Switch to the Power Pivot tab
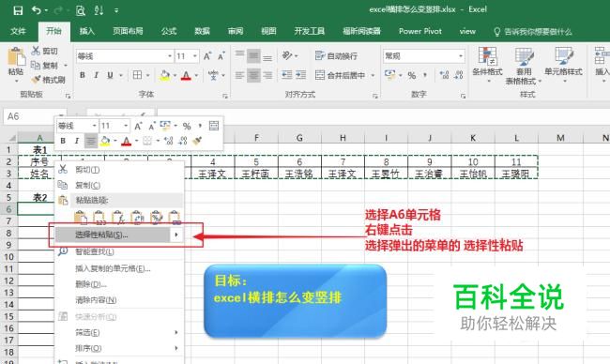The height and width of the screenshot is (364, 610). click(x=420, y=32)
